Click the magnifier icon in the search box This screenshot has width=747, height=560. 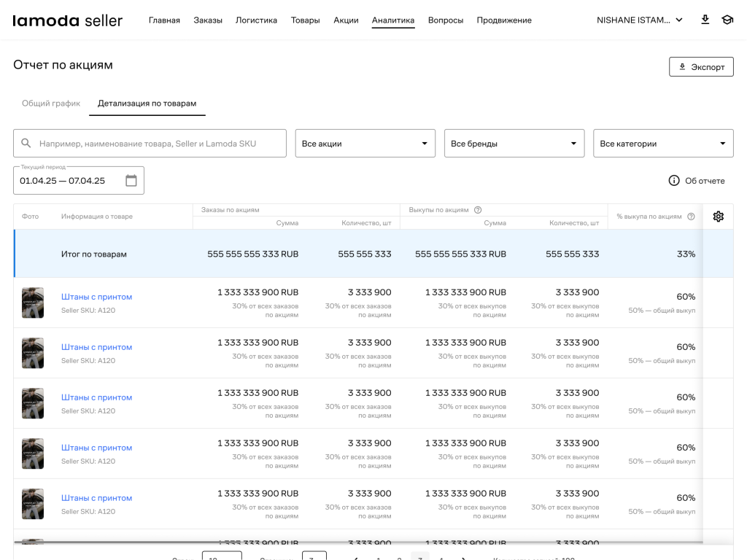[26, 144]
